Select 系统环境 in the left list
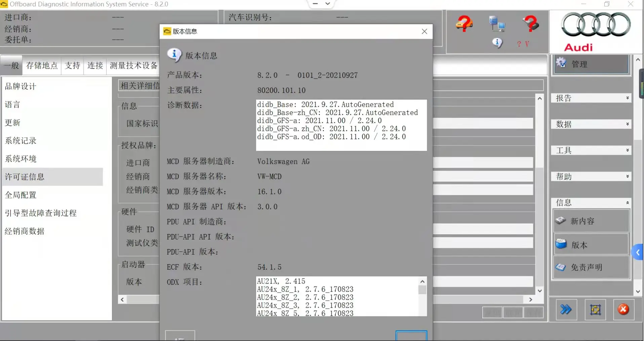 (52, 159)
